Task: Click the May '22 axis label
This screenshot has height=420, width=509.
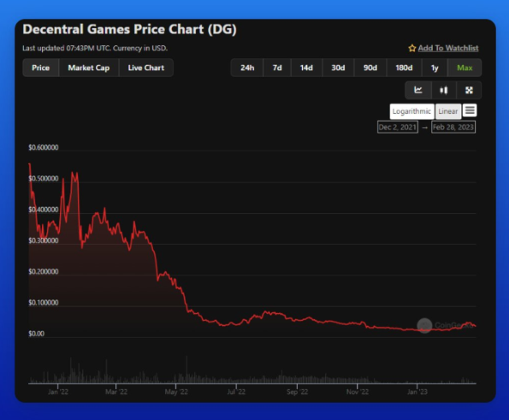Action: 176,392
